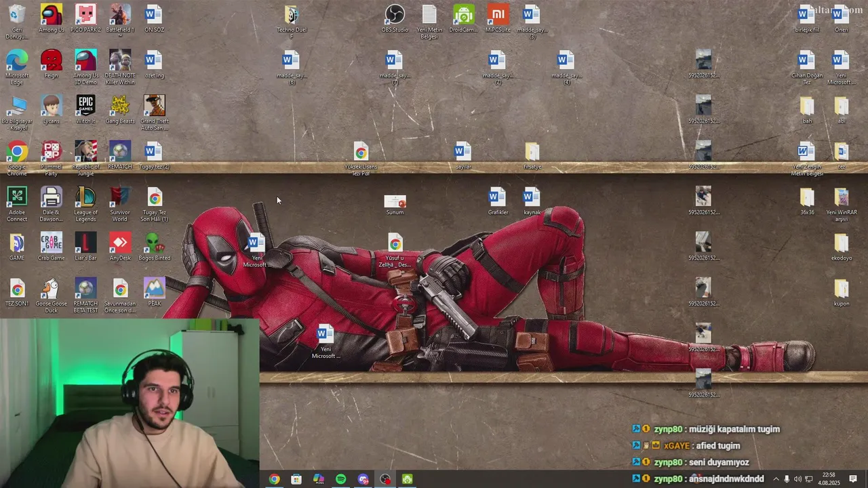Select the Republic of Jungle shortcut
Image resolution: width=868 pixels, height=488 pixels.
click(85, 159)
